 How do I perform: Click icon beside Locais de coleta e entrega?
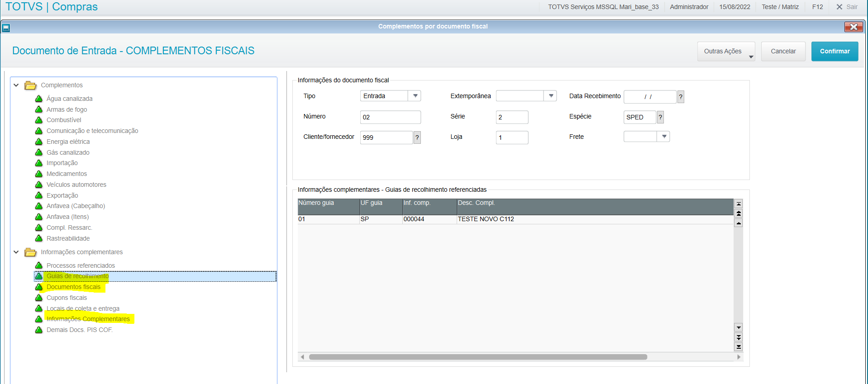(39, 308)
